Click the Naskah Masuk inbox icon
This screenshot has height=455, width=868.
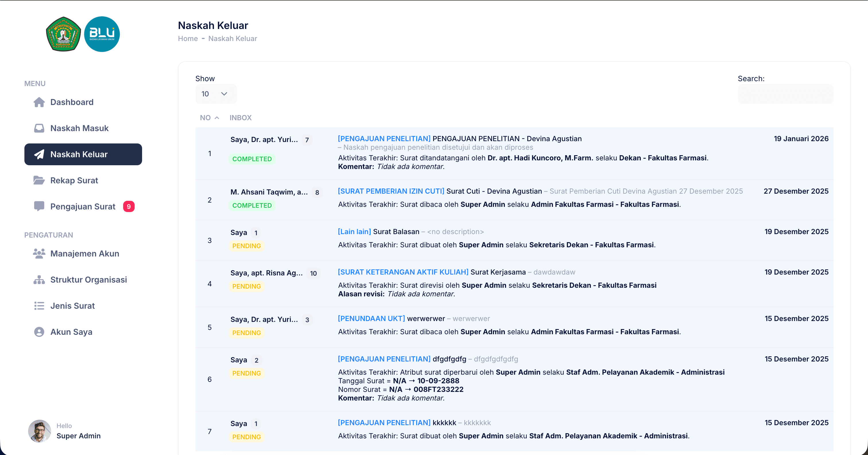[39, 128]
